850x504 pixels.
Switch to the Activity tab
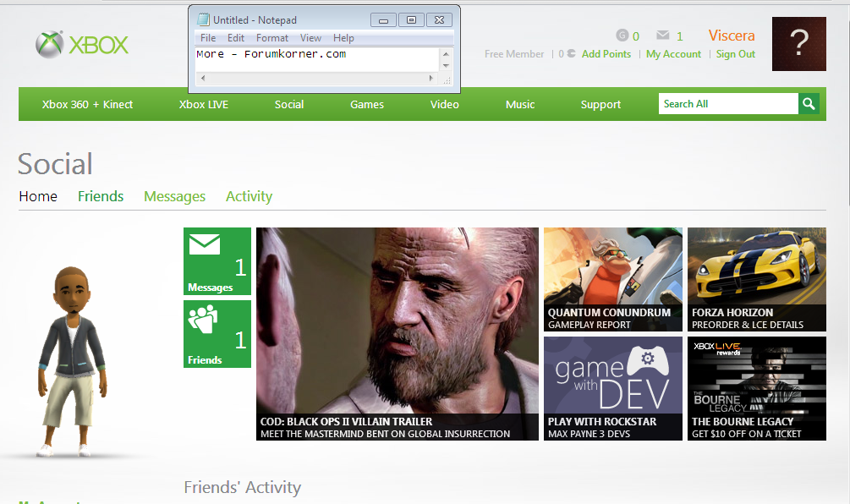[x=249, y=196]
